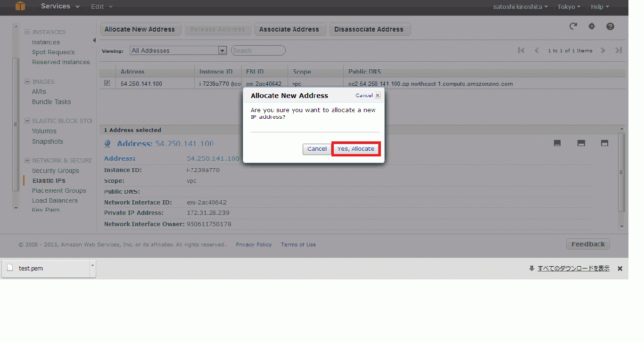The width and height of the screenshot is (644, 343).
Task: Minimize the details pane icon
Action: click(x=557, y=143)
